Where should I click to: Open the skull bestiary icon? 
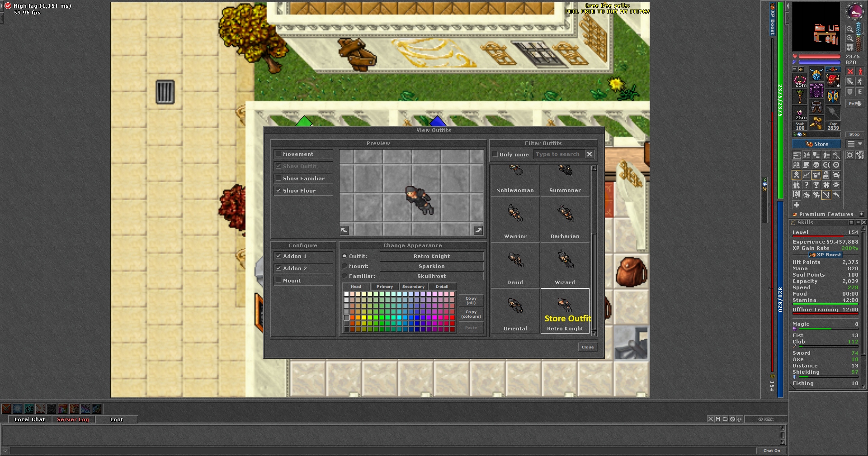click(816, 165)
